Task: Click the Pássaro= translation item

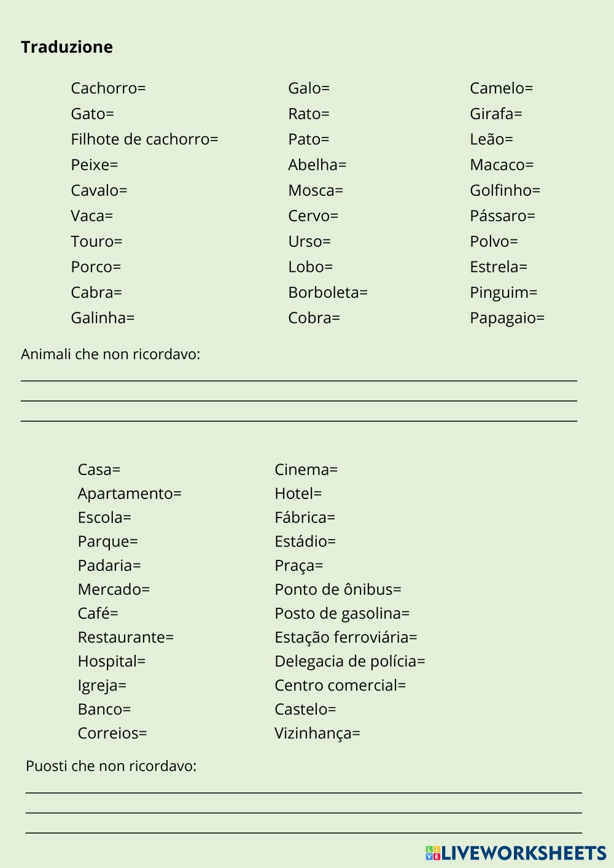Action: pos(502,216)
